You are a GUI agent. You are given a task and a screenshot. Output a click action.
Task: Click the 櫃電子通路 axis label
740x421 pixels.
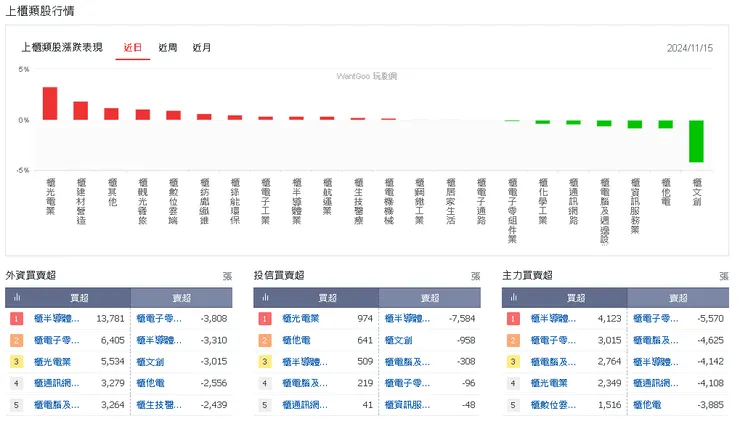(x=481, y=201)
